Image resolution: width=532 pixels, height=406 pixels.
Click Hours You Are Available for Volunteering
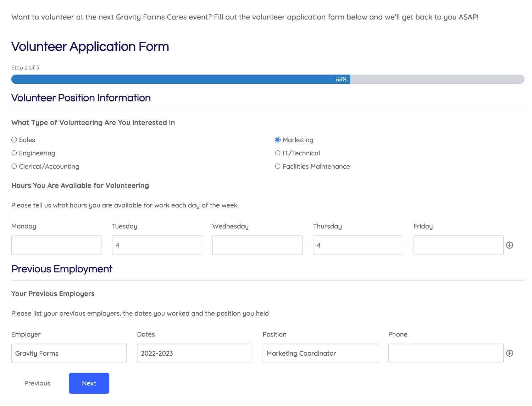click(80, 185)
